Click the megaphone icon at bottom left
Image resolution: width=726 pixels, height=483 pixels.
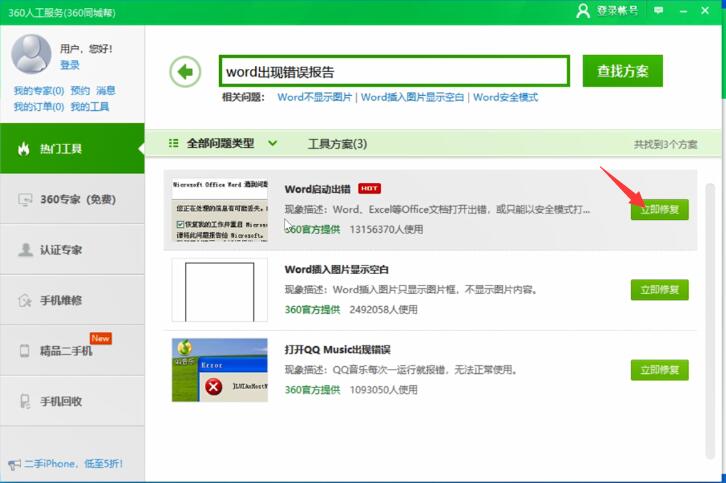click(14, 464)
